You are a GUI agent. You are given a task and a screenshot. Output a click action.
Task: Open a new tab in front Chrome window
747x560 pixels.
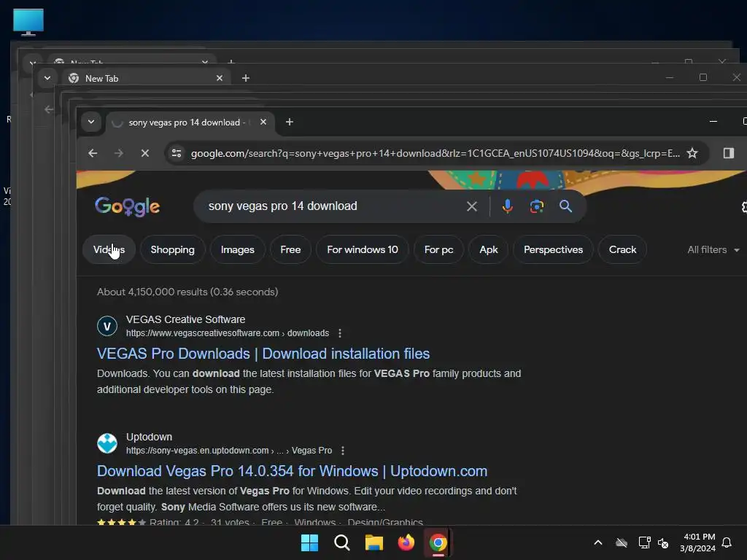289,122
